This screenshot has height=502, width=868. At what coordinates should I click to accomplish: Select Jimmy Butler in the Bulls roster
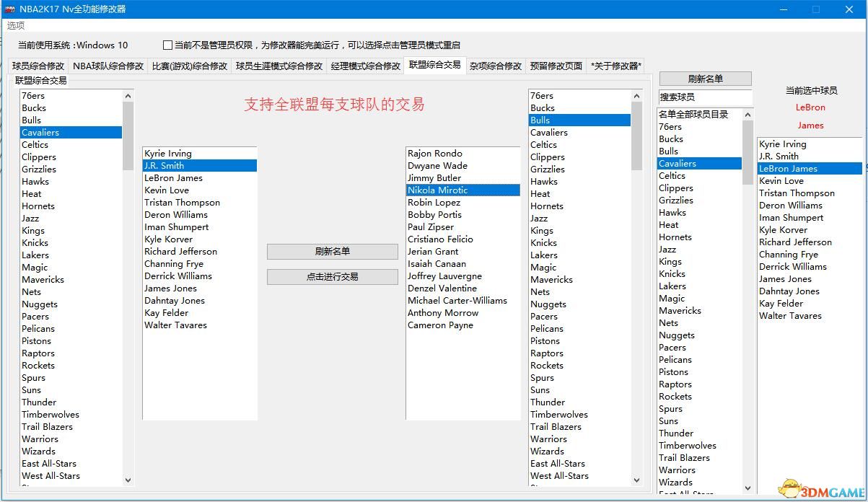click(463, 178)
